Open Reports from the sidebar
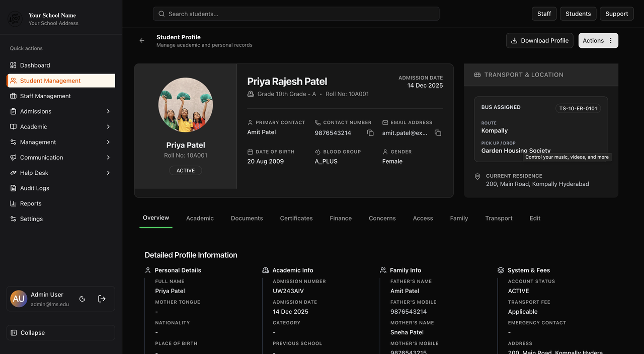 pyautogui.click(x=61, y=203)
